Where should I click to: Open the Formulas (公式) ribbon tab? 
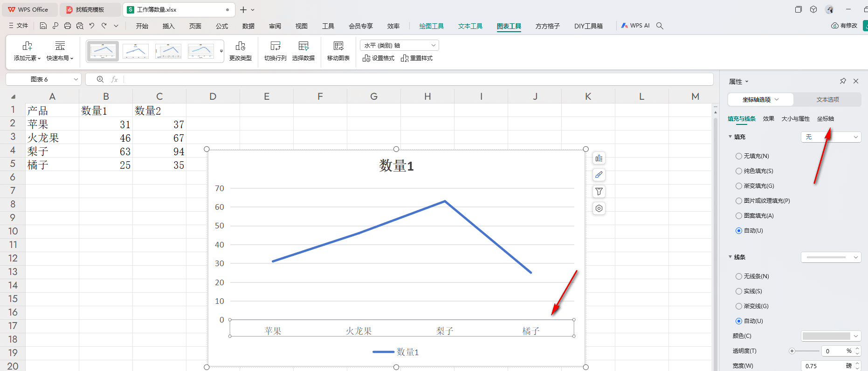(x=222, y=26)
